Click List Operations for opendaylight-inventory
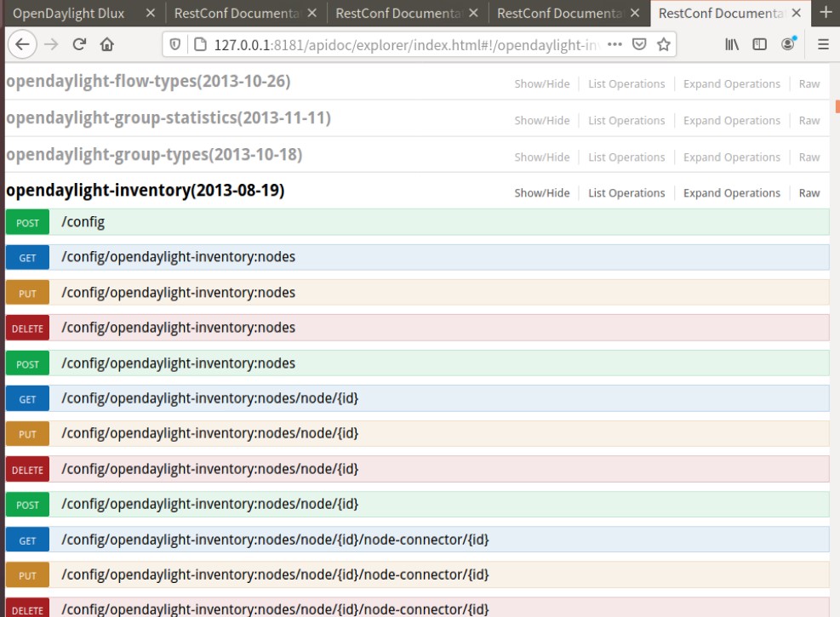 coord(626,193)
